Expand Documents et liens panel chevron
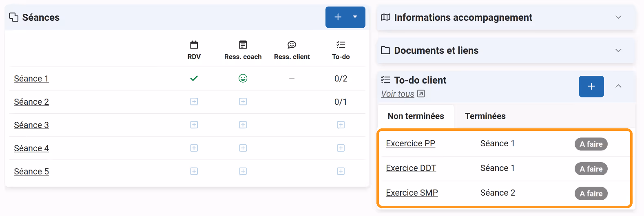This screenshot has width=644, height=216. (618, 50)
